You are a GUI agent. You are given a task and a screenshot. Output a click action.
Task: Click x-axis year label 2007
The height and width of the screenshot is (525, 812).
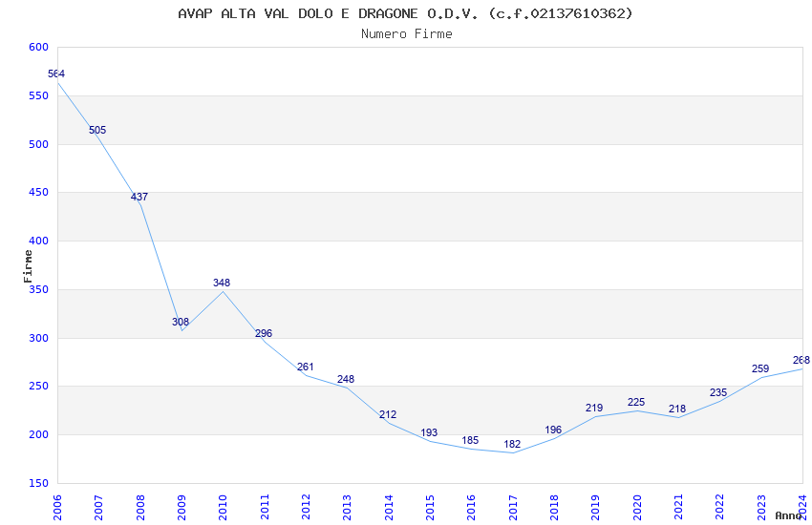coord(98,508)
